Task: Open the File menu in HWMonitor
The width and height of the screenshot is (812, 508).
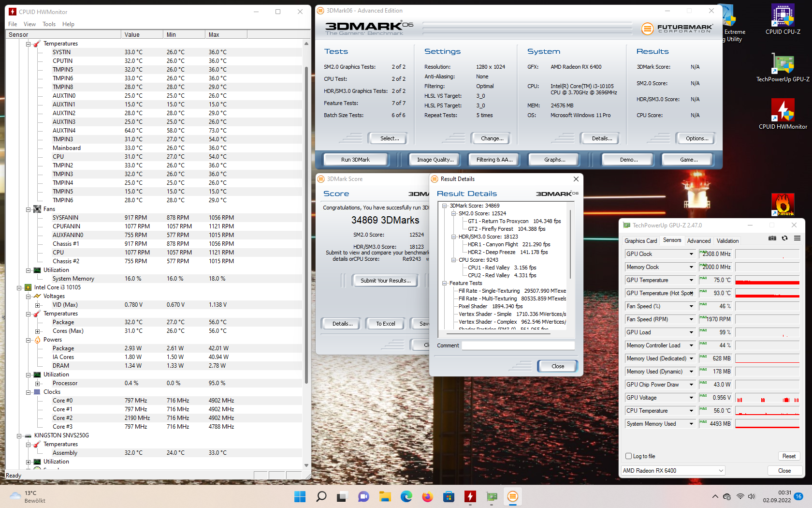Action: [13, 24]
